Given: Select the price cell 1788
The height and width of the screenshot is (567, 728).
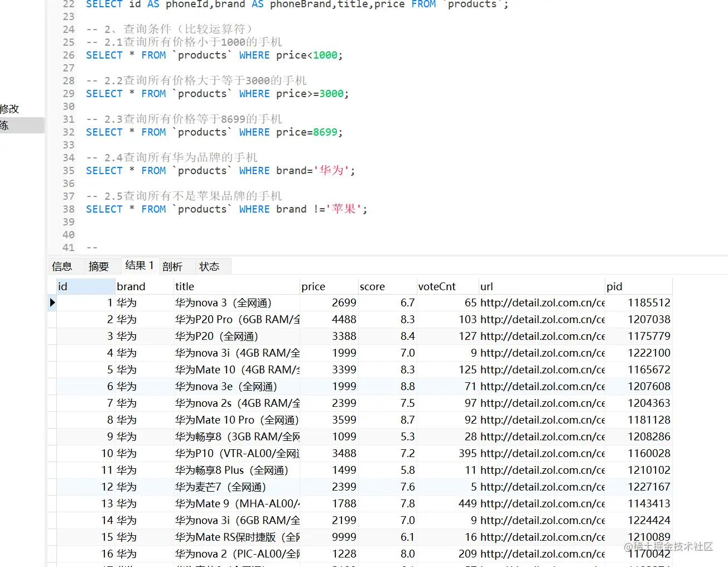Looking at the screenshot, I should tap(329, 503).
